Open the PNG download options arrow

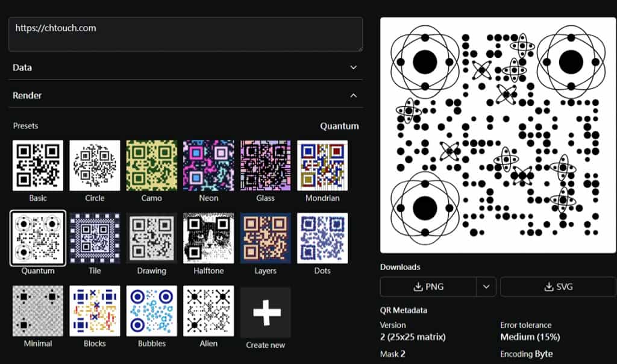[x=486, y=287]
